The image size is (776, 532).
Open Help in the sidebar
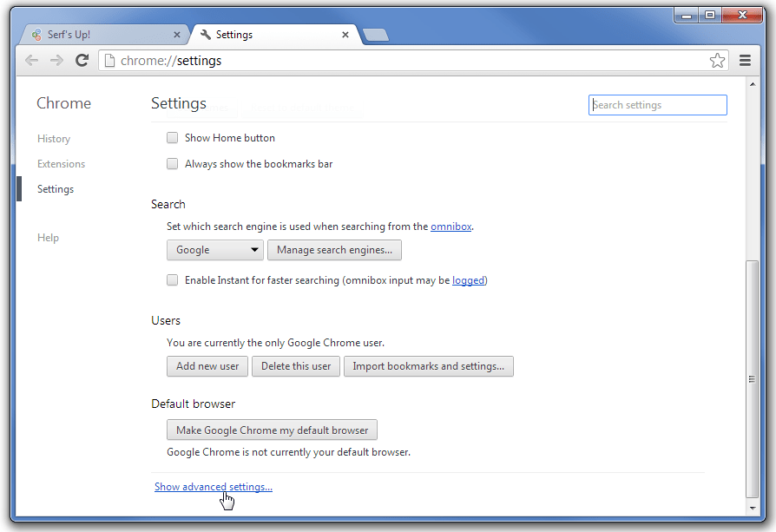click(48, 238)
